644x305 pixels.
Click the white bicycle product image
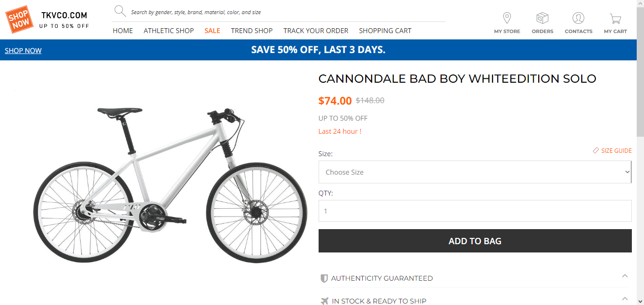[170, 185]
